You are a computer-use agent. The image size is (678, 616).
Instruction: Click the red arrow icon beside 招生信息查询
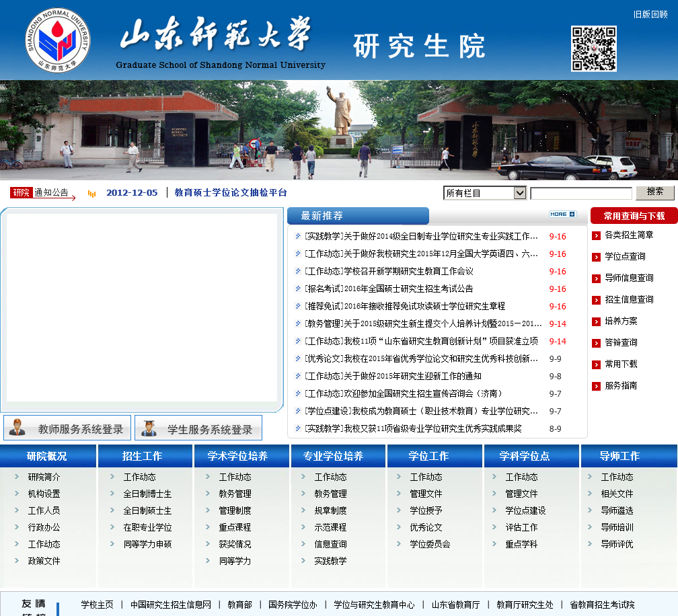596,300
